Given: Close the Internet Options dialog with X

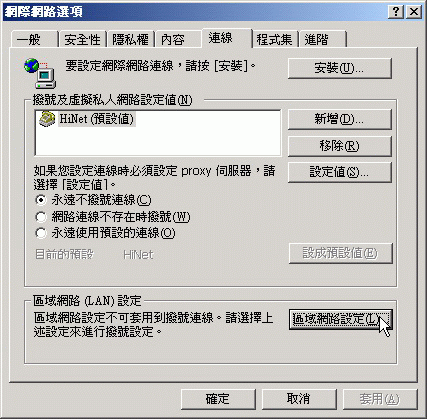Looking at the screenshot, I should (414, 12).
